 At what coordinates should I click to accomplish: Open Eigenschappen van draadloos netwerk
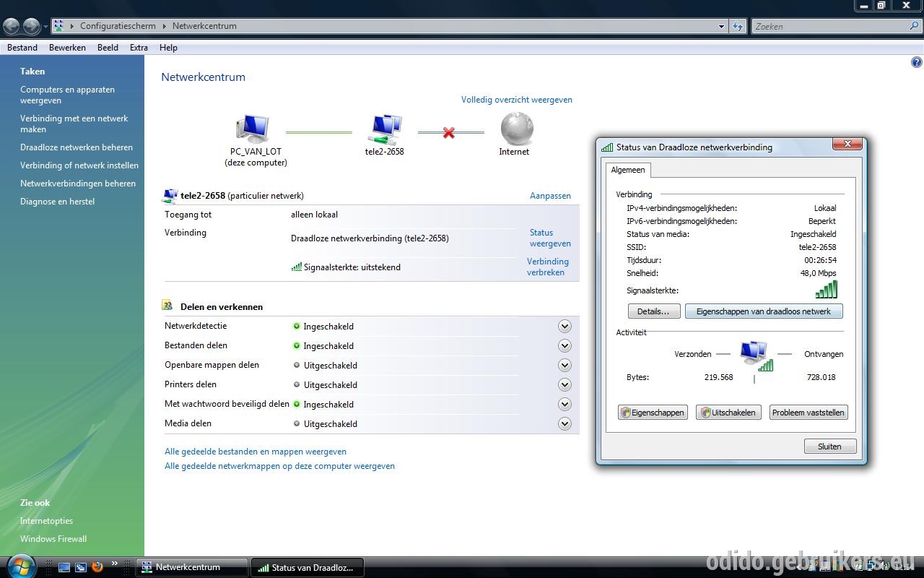[x=764, y=311]
